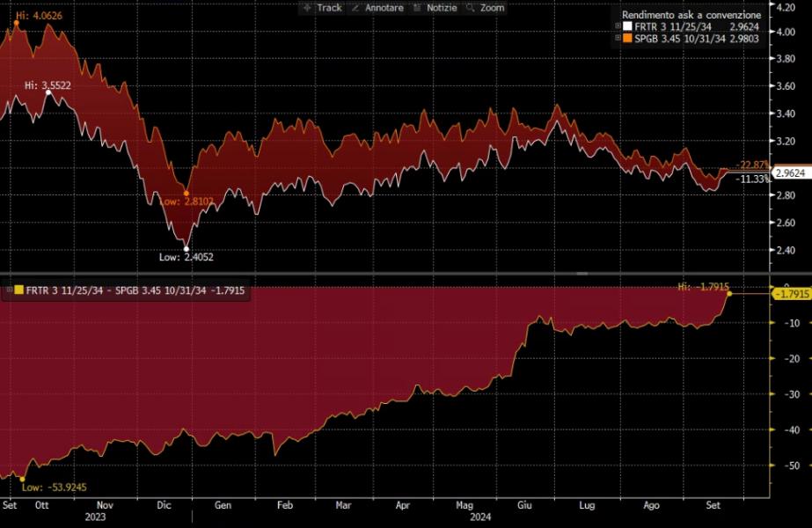Click the magnifier icon beside Zoom

click(470, 8)
